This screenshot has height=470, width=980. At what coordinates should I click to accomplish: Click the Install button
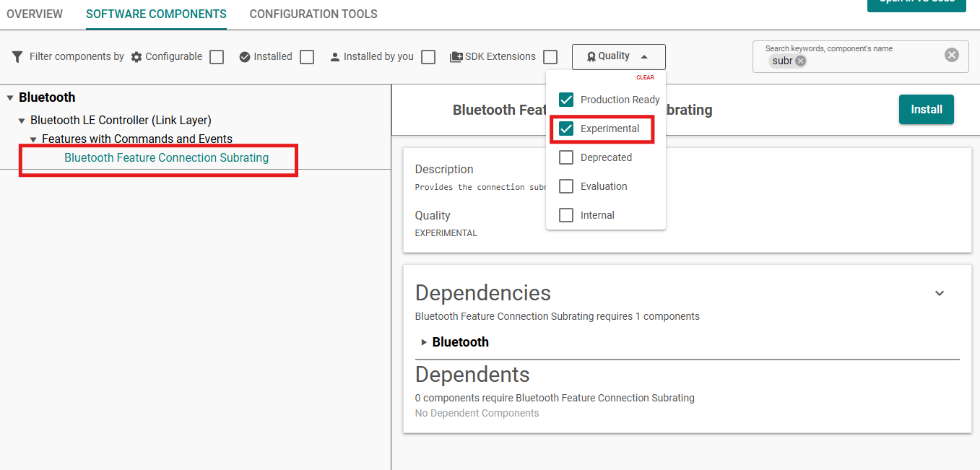pos(927,110)
